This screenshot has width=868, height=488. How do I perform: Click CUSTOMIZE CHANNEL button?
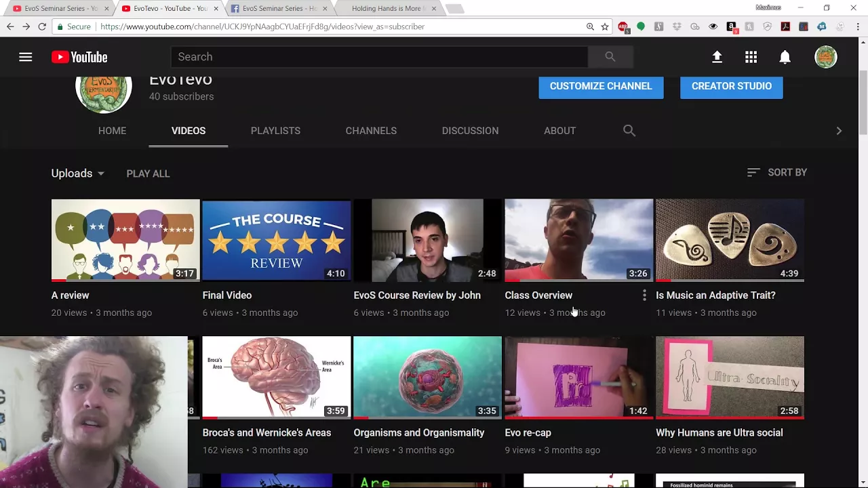click(601, 86)
